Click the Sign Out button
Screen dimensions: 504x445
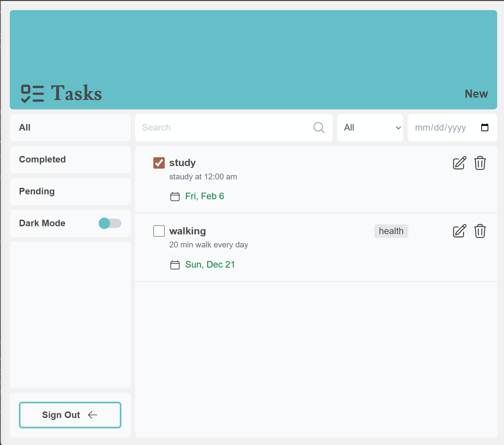click(70, 415)
